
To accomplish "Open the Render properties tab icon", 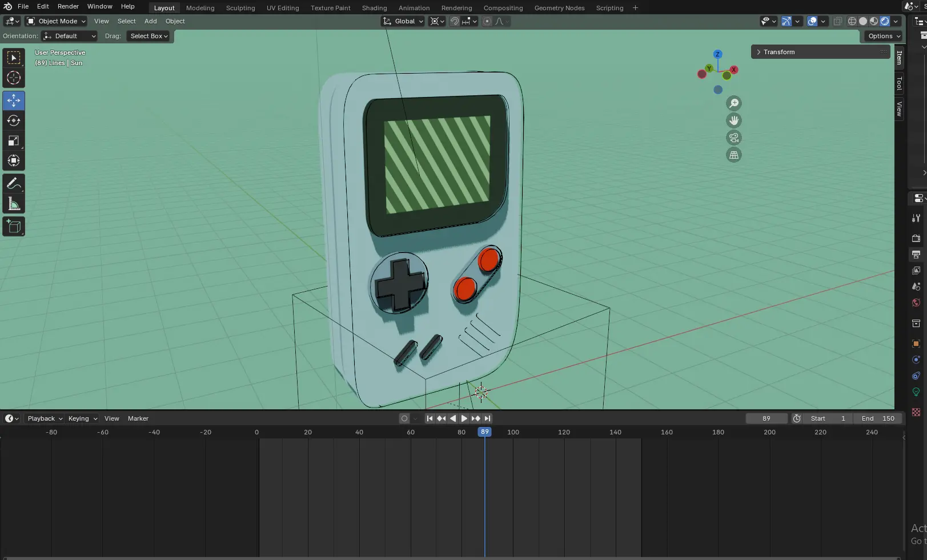I will pos(916,238).
